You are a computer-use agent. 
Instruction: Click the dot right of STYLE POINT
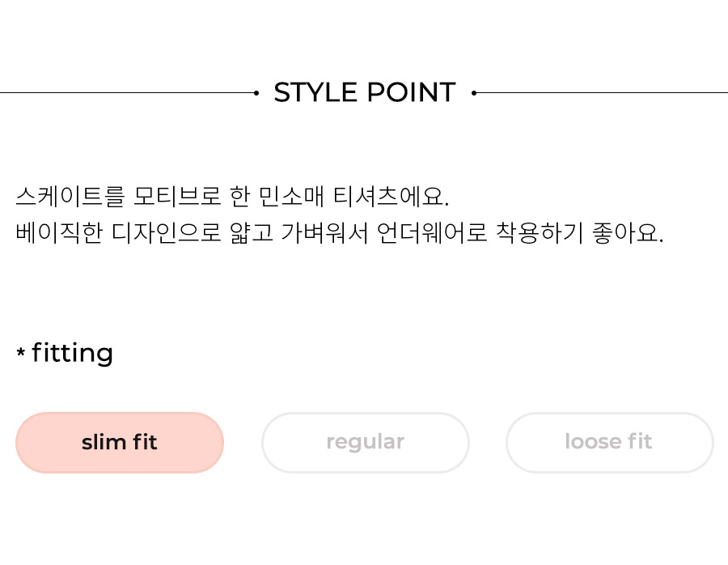tap(473, 93)
